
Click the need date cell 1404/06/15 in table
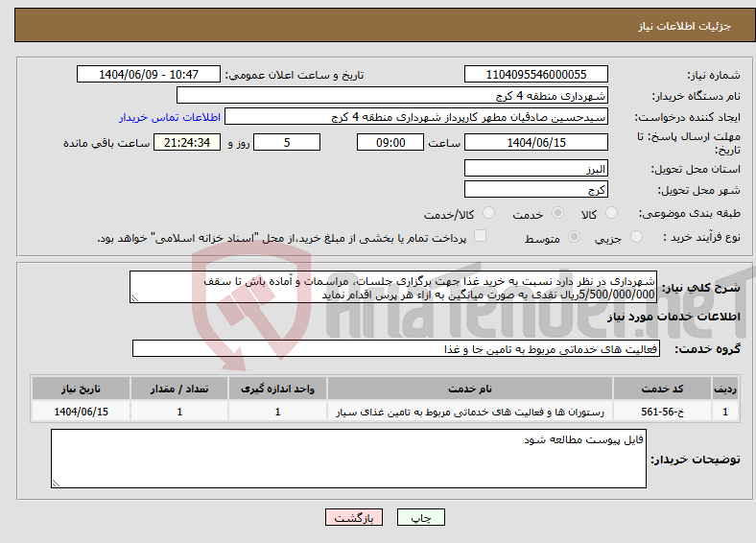point(81,412)
